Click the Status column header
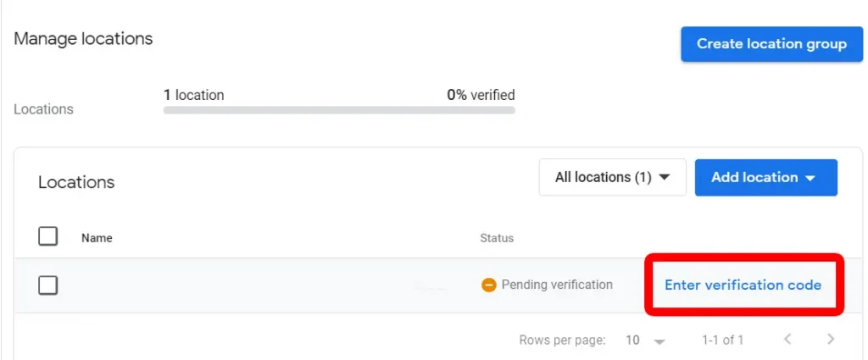 pos(497,238)
